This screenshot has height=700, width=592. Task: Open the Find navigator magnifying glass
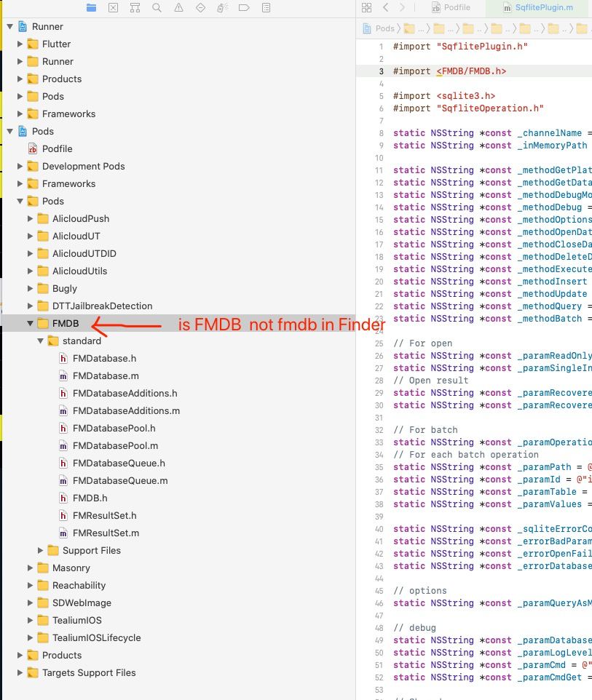tap(156, 7)
